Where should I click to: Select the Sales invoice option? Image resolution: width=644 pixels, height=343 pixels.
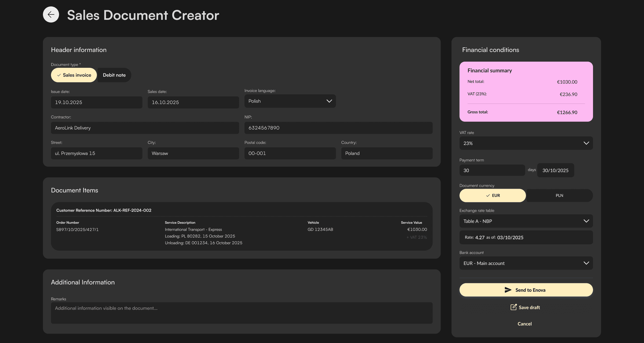pyautogui.click(x=74, y=75)
